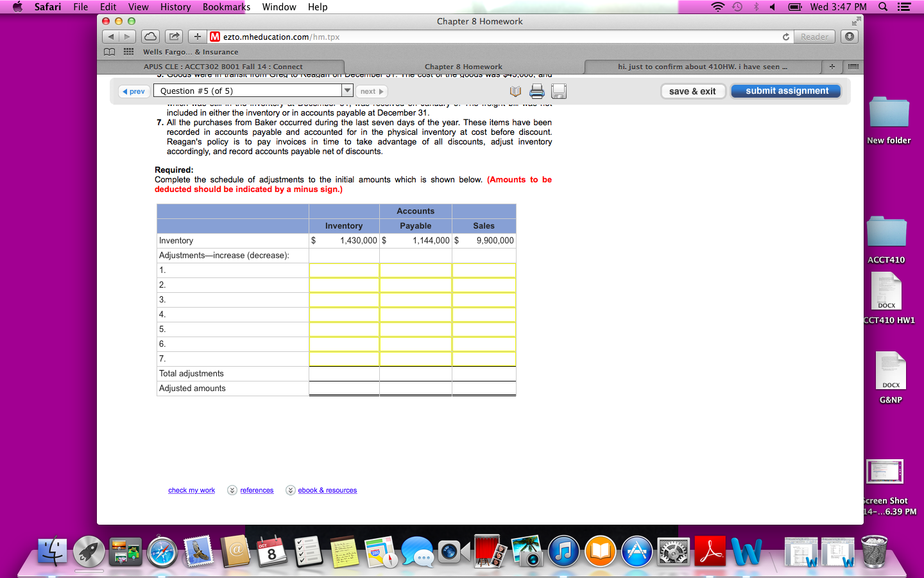Open the Reading List book icon
Viewport: 924px width, 578px height.
click(x=110, y=52)
